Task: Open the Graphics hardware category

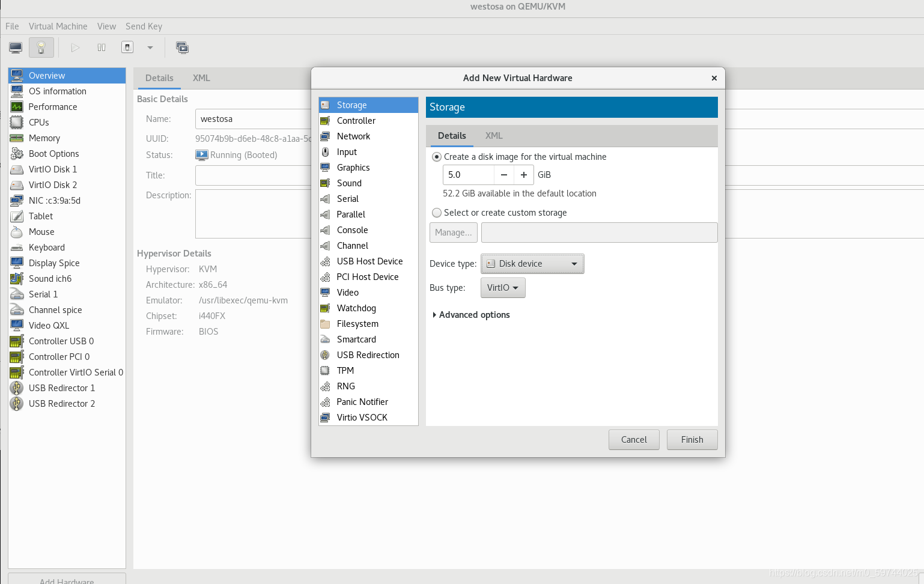Action: [x=352, y=167]
